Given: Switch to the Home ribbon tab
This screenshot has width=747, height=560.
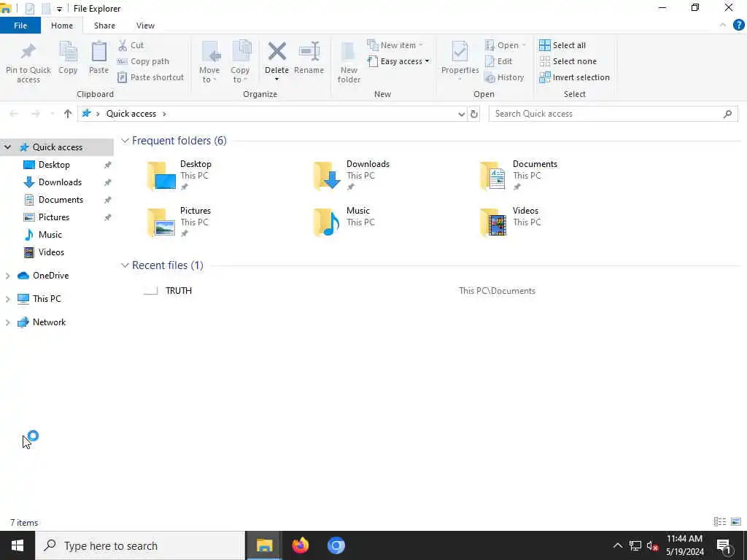Looking at the screenshot, I should point(62,26).
